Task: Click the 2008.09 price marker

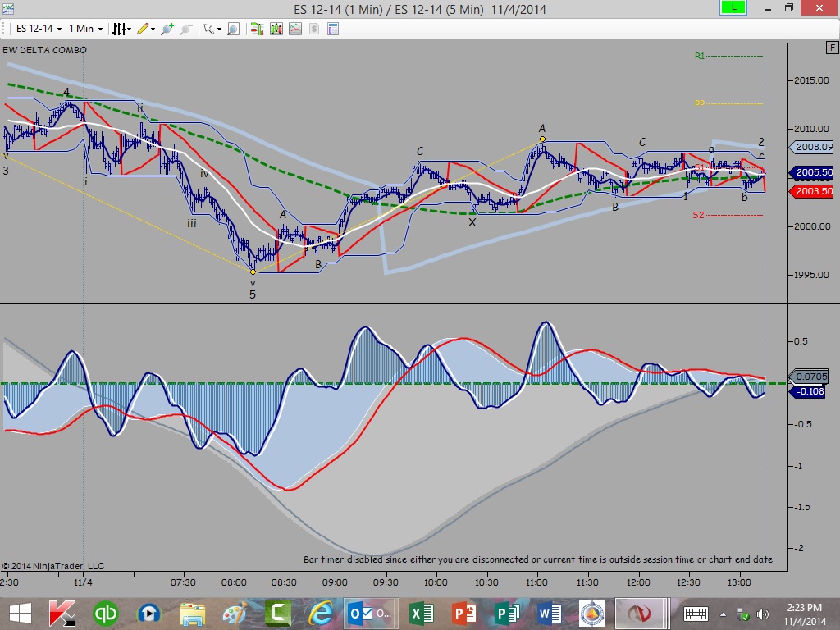Action: [812, 147]
